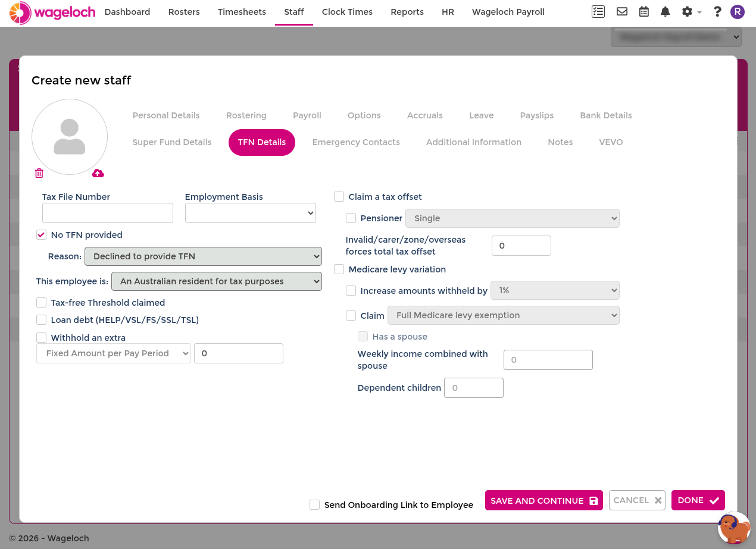Enable Tax-free Threshold claimed
Image resolution: width=756 pixels, height=549 pixels.
[41, 303]
